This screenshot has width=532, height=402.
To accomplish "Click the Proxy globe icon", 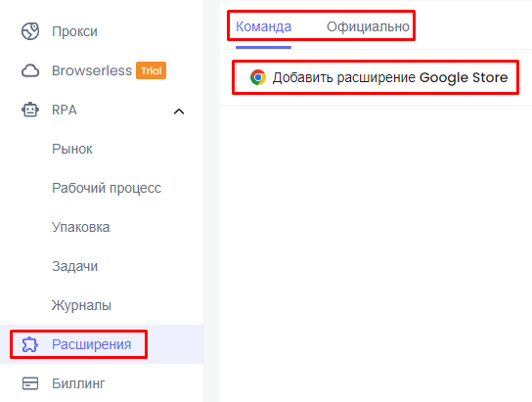I will coord(30,31).
